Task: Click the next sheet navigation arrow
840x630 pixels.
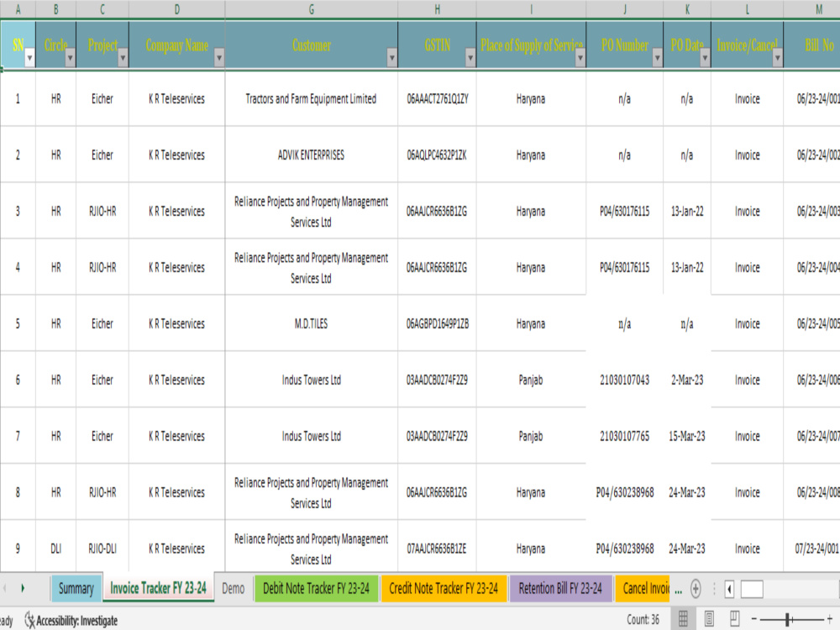Action: [23, 588]
